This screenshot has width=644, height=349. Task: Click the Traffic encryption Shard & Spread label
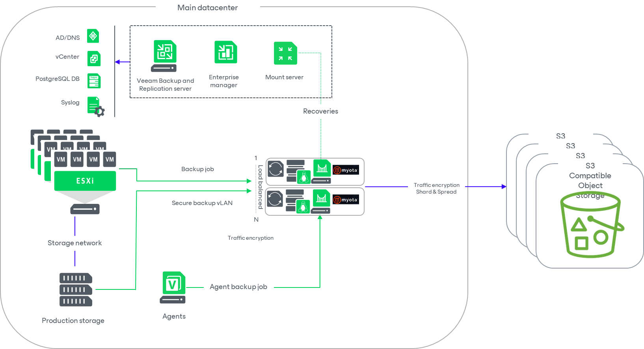pyautogui.click(x=437, y=188)
